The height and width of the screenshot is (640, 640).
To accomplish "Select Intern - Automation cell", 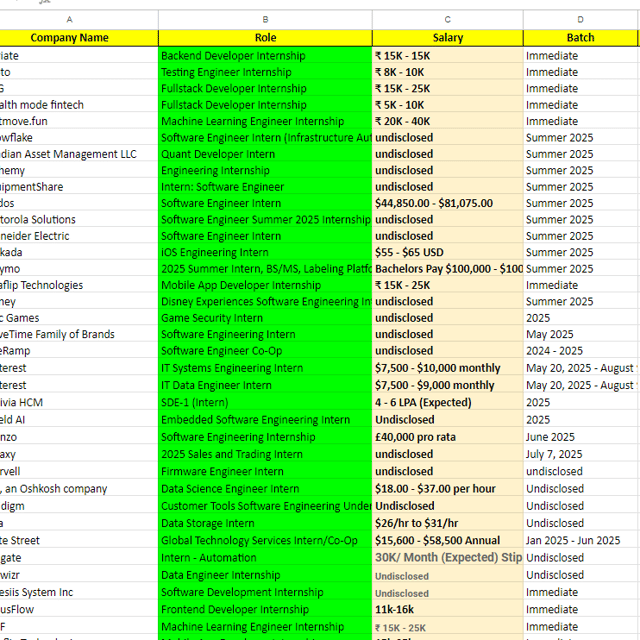I will (265, 558).
